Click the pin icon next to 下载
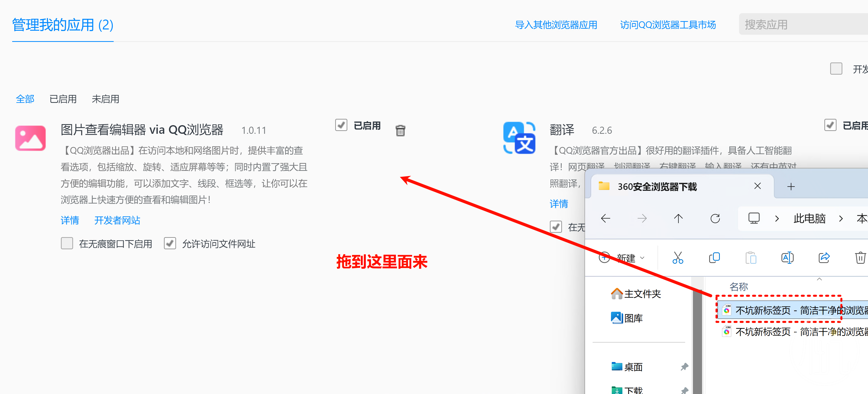 [x=684, y=391]
